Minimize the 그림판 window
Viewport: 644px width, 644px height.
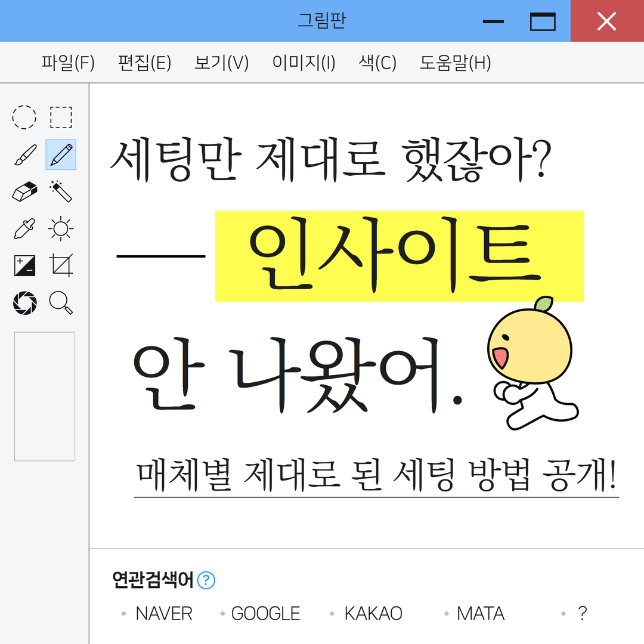[493, 21]
